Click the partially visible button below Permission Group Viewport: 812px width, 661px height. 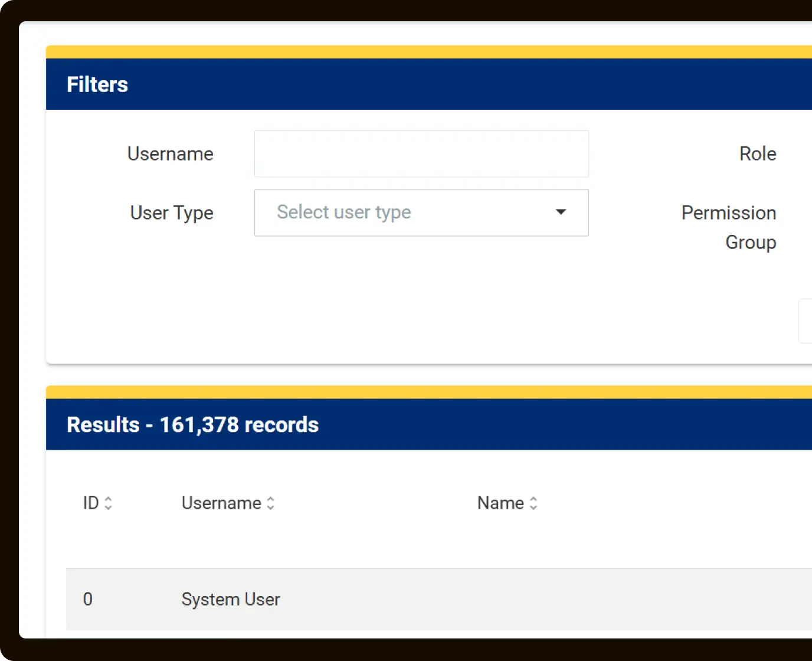pos(806,321)
